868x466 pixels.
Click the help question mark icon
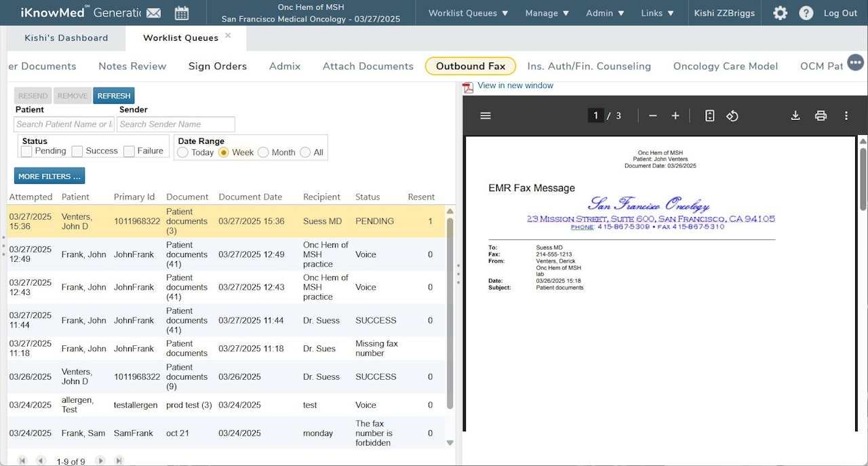tap(806, 13)
